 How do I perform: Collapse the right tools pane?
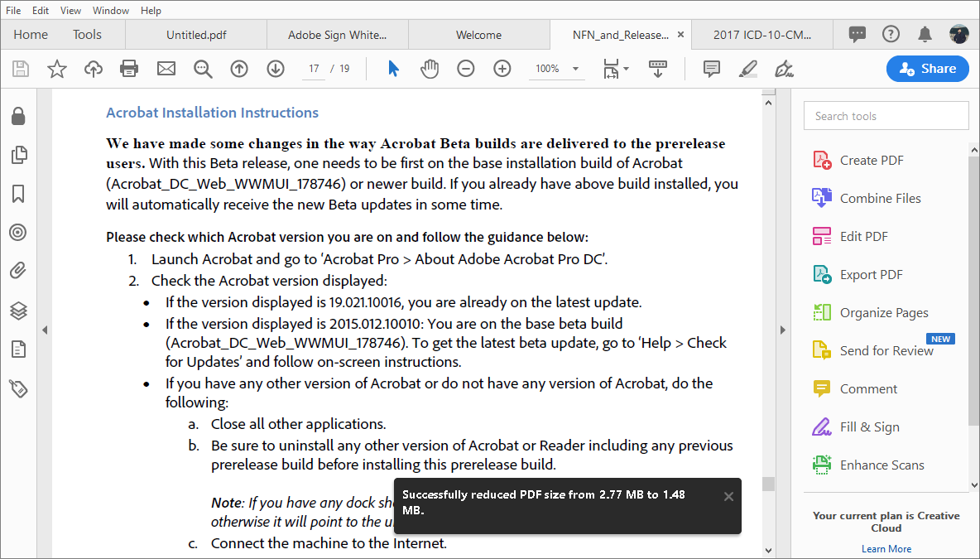click(783, 330)
